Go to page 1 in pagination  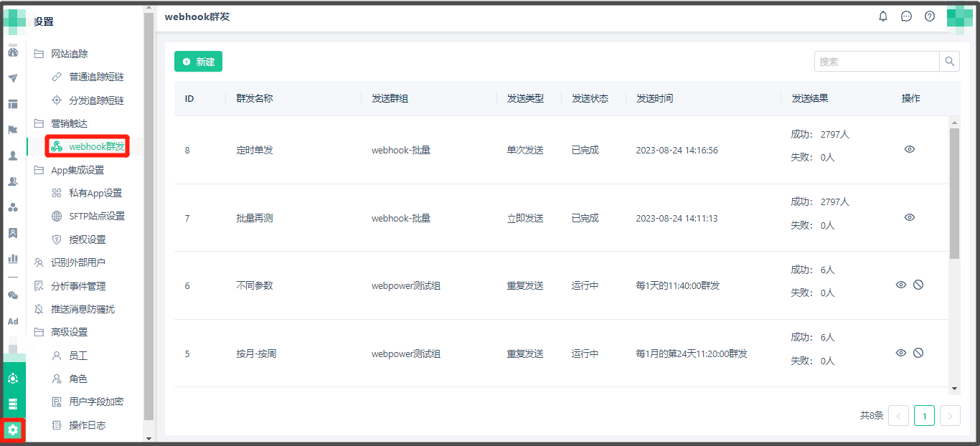point(924,416)
